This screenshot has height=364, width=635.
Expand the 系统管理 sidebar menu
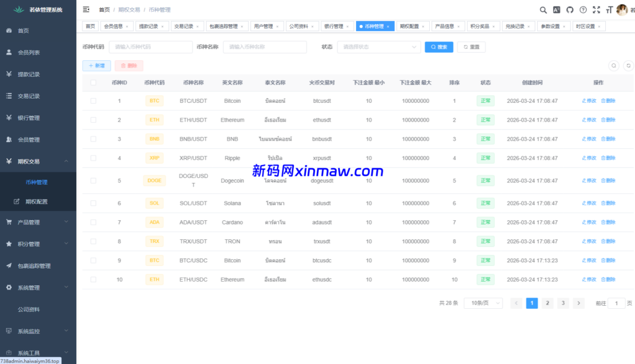point(38,288)
